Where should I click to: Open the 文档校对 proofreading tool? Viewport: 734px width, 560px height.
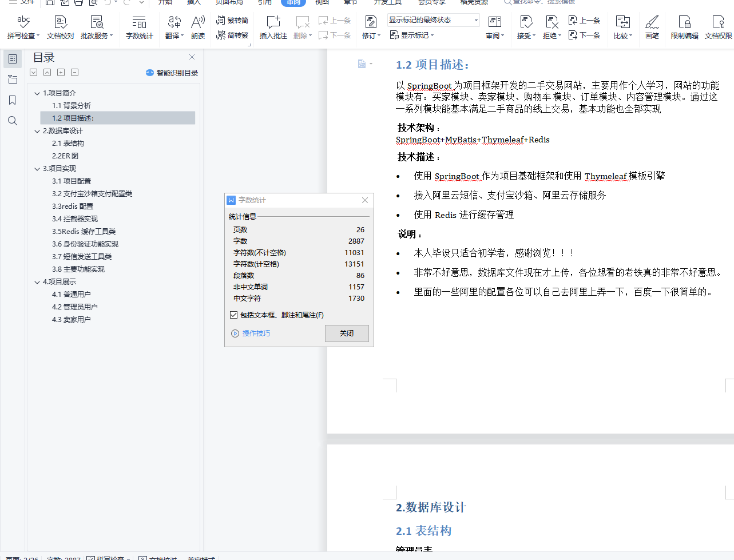[x=61, y=27]
